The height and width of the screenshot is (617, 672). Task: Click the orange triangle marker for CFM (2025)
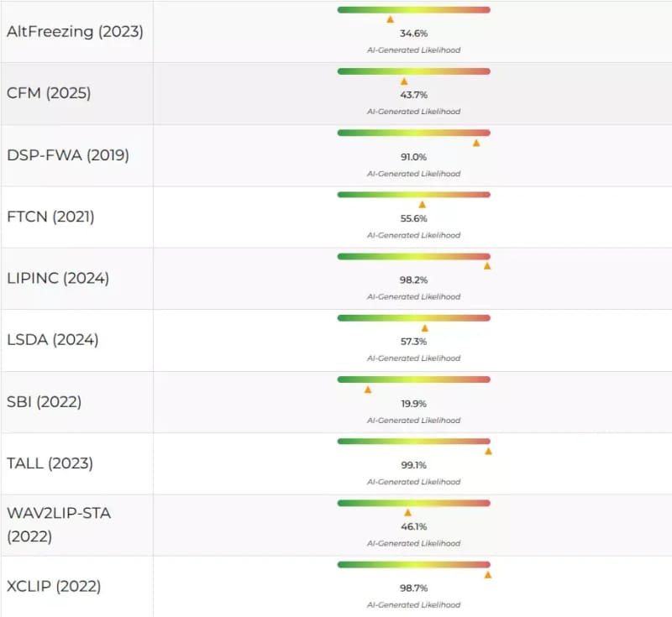(x=404, y=81)
